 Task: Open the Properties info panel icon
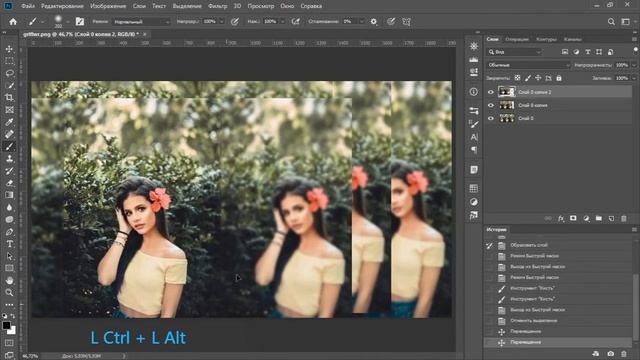[473, 92]
